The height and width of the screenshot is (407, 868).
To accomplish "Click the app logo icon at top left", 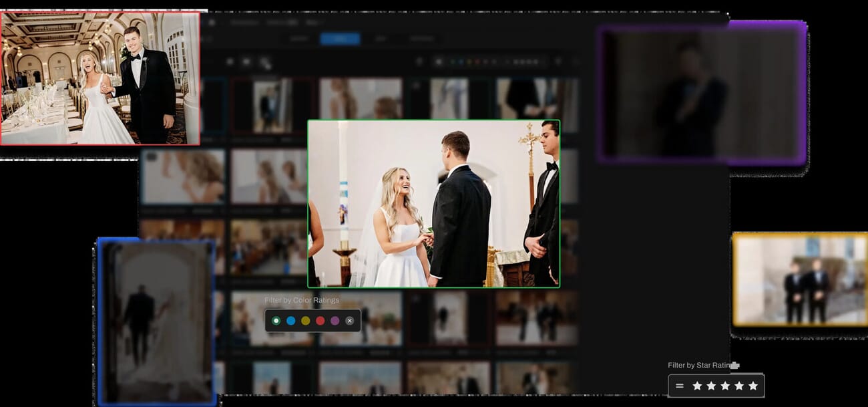I will pos(212,22).
